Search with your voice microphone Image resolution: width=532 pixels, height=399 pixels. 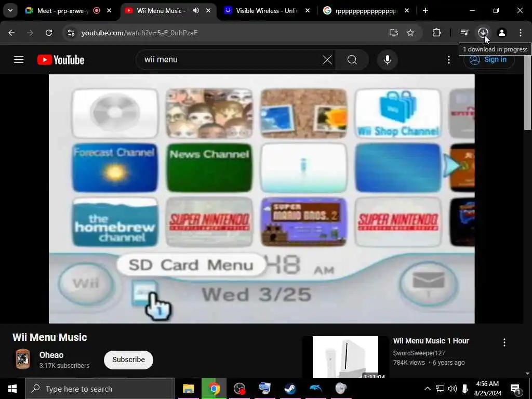(387, 60)
